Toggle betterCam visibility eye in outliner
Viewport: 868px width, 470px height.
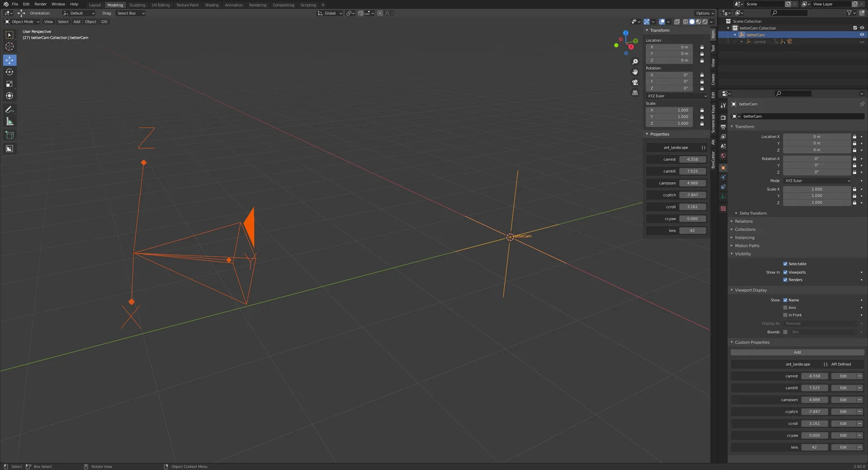click(861, 35)
